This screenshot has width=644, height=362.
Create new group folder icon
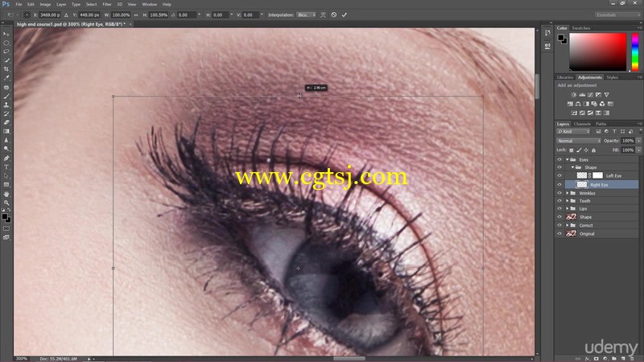[614, 359]
